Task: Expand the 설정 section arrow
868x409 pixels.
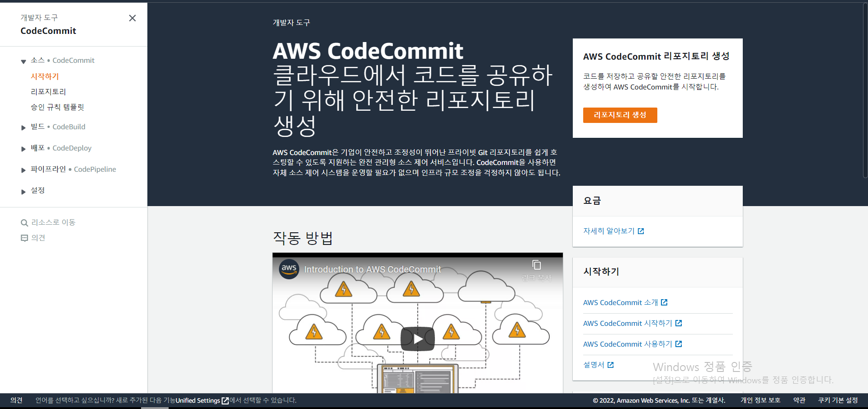Action: point(24,192)
